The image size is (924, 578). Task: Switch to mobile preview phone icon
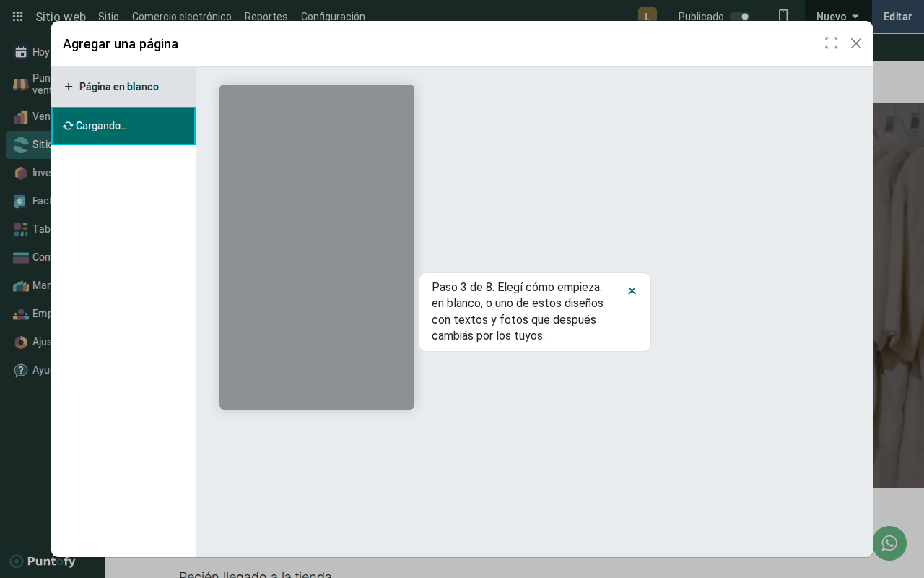pos(783,17)
